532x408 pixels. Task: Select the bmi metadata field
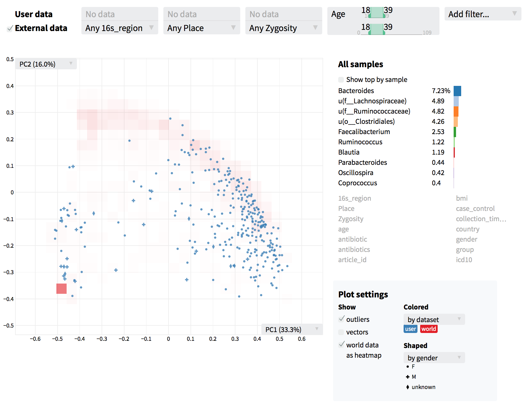tap(462, 198)
